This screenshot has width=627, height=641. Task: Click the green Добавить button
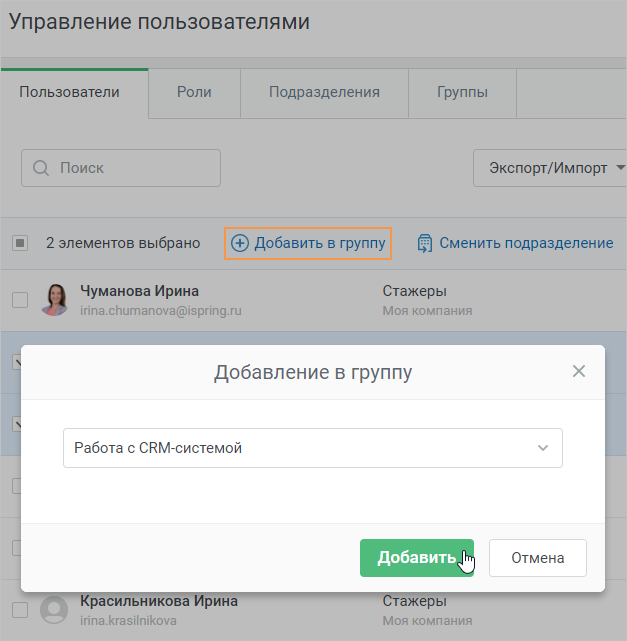click(417, 558)
